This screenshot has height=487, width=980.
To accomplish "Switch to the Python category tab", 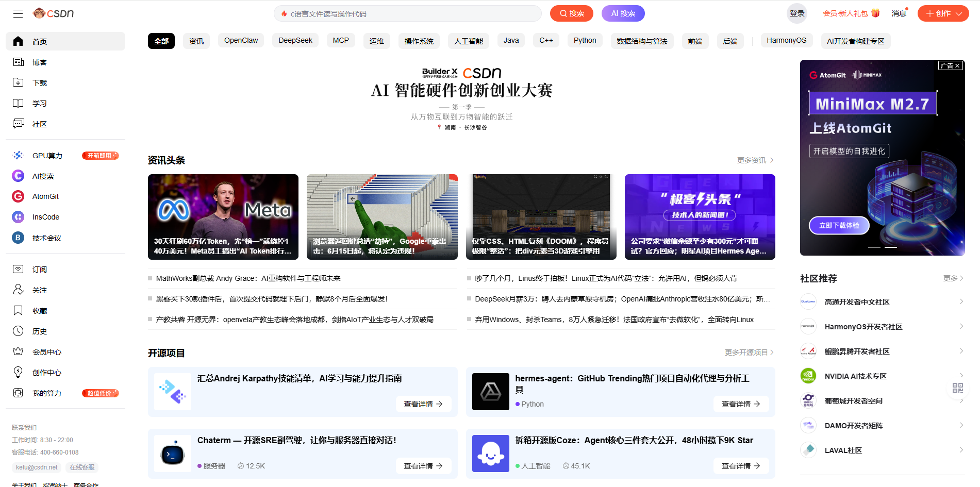I will pyautogui.click(x=585, y=40).
